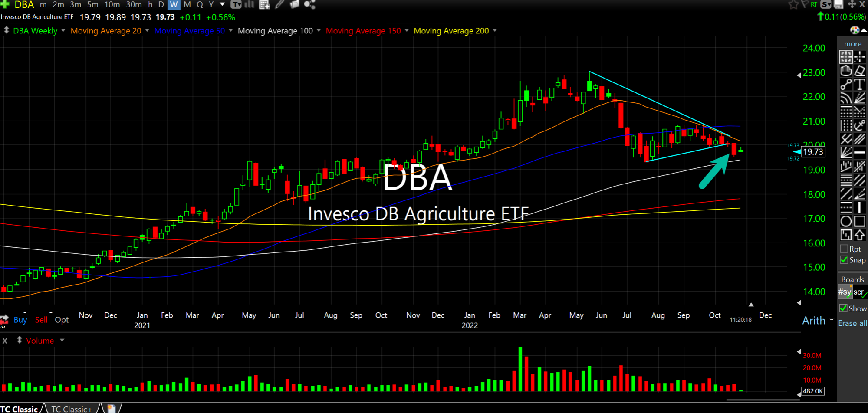Select the Yearly Y timeframe
868x413 pixels.
[211, 4]
